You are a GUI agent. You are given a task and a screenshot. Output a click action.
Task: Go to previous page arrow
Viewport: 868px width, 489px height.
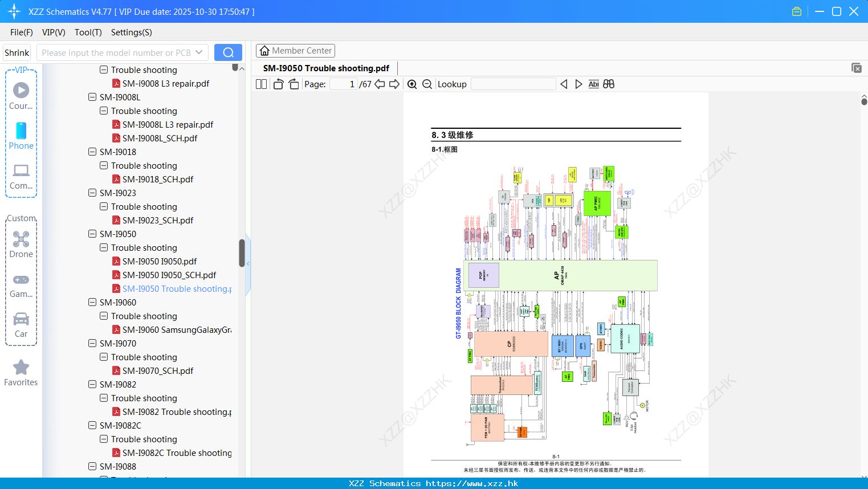point(380,84)
